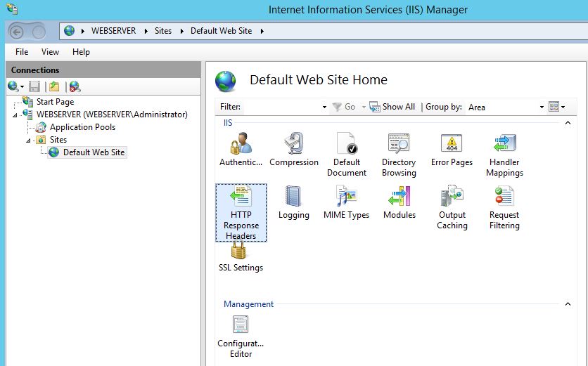Click the Go filter button
Image resolution: width=588 pixels, height=366 pixels.
[x=344, y=107]
